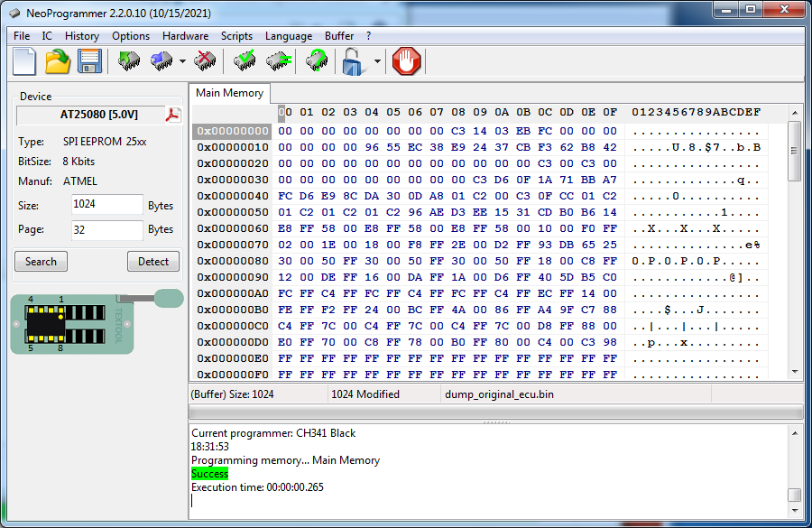The image size is (812, 528).
Task: Expand the Write IC dropdown arrow
Action: (x=182, y=62)
